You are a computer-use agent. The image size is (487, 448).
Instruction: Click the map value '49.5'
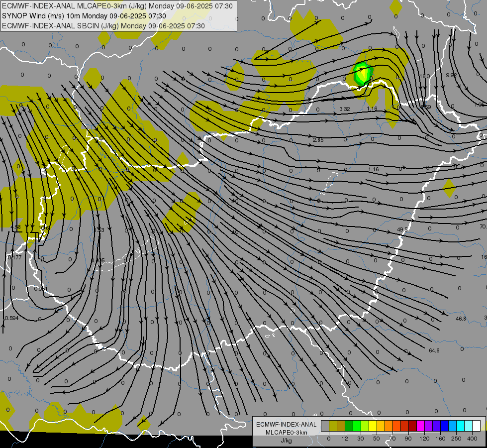[x=402, y=229]
